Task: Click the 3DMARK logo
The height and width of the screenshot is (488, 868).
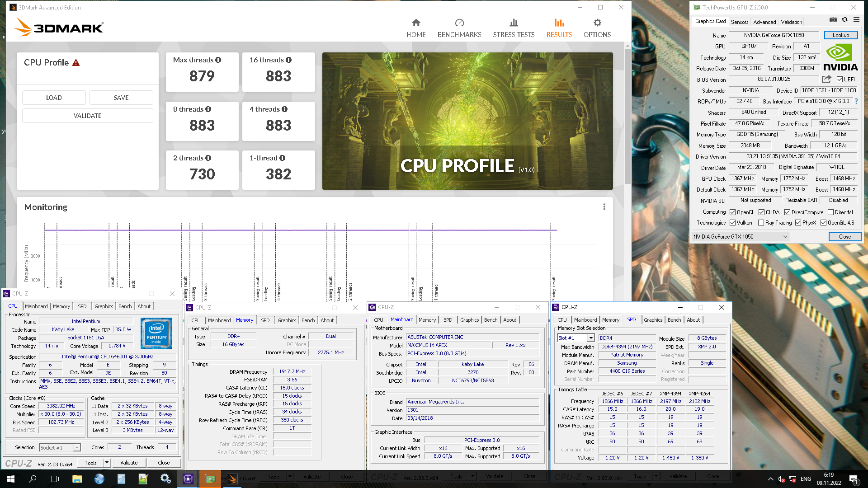Action: tap(59, 27)
